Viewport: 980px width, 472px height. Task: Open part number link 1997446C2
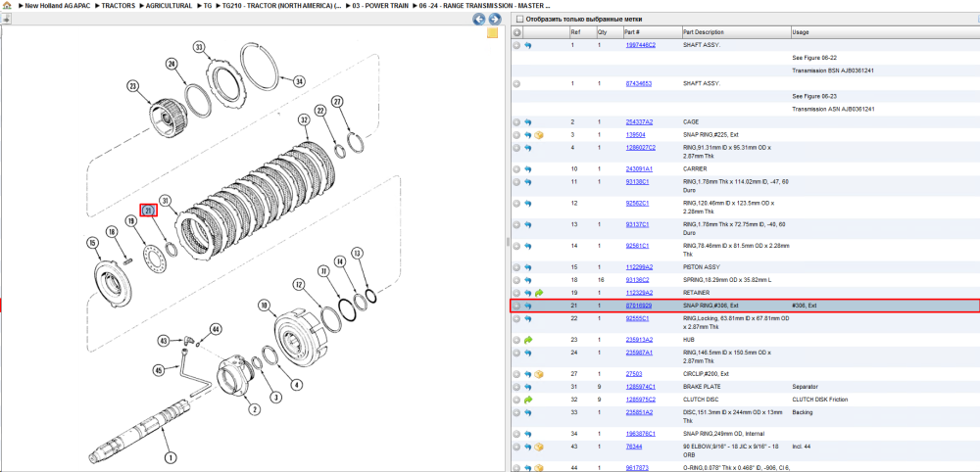(x=641, y=46)
